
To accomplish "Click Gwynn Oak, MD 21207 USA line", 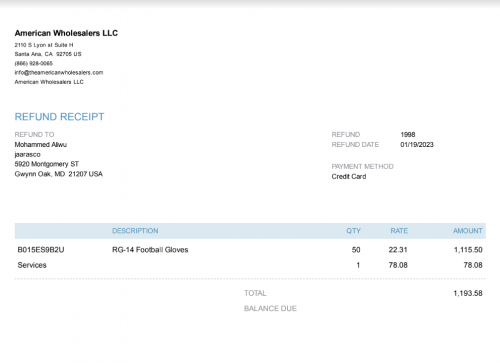I will click(59, 174).
